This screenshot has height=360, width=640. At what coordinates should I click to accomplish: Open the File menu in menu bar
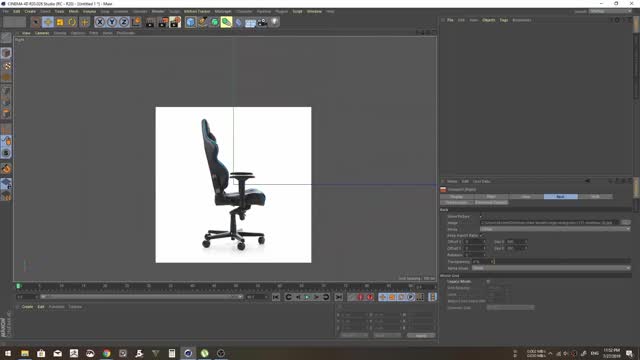click(6, 11)
